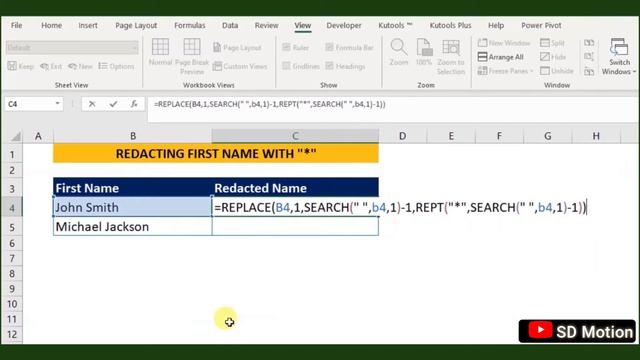Click Synchronous Scrolling icon

click(589, 57)
